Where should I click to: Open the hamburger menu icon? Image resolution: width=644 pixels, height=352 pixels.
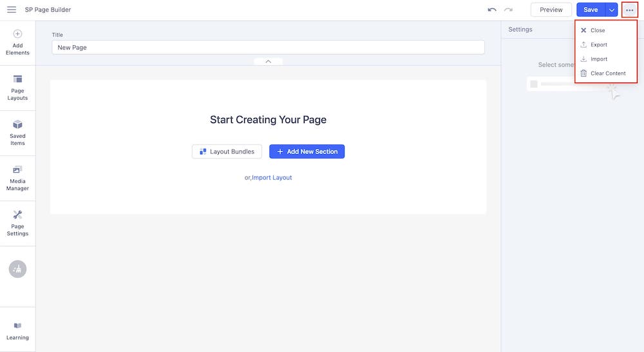tap(12, 10)
